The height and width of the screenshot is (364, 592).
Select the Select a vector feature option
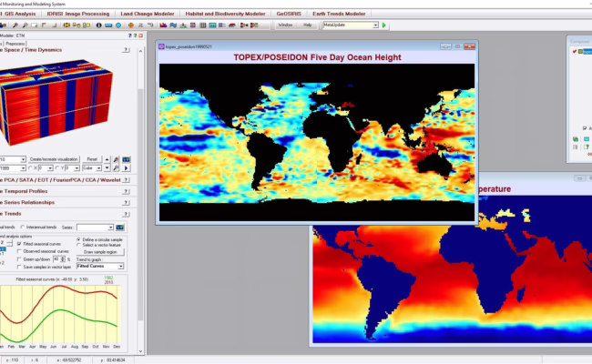[78, 245]
